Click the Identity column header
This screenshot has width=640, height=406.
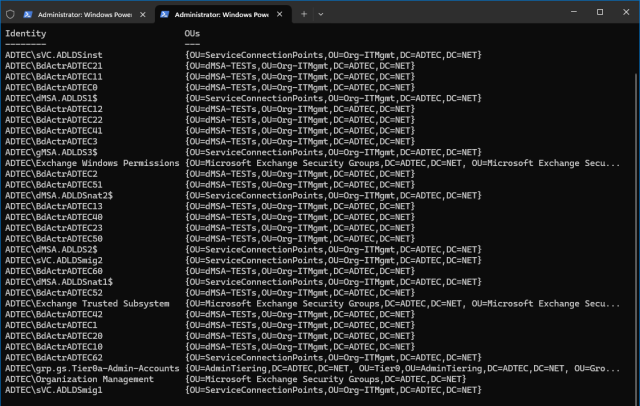[26, 33]
